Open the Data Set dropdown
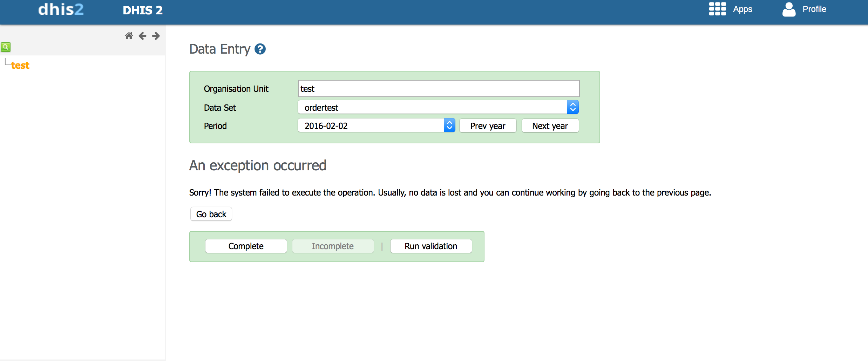 [438, 107]
